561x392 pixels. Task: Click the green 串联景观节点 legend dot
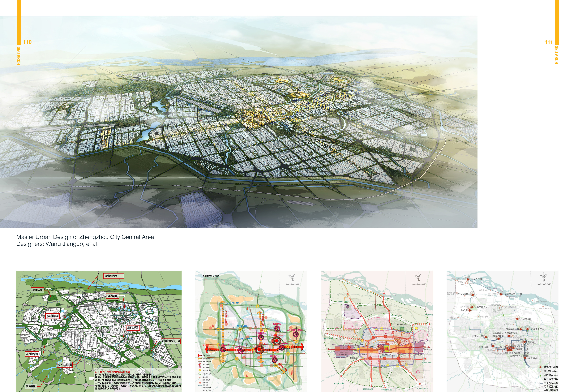click(x=541, y=376)
